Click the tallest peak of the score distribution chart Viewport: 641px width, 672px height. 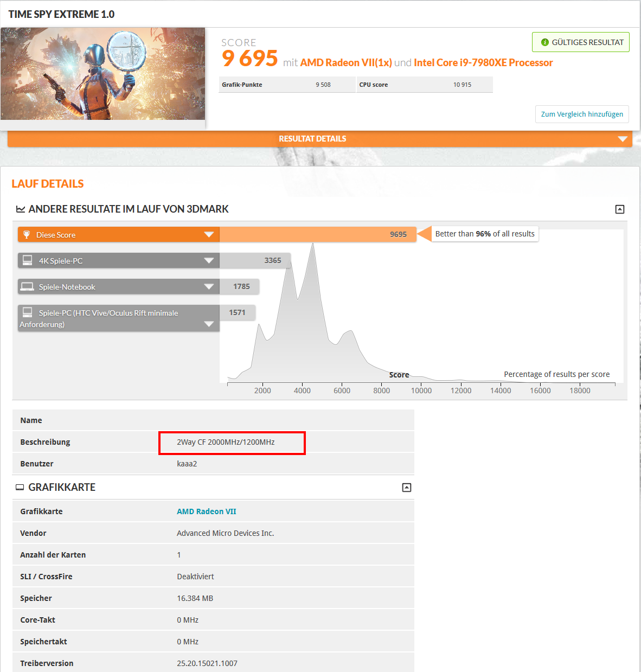313,245
